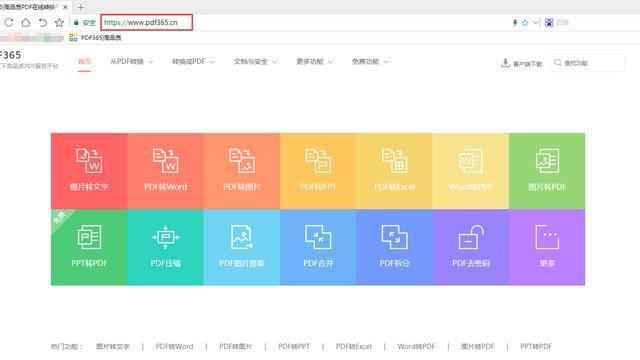Open the PDF去密码 tile
640x360 pixels.
pos(471,247)
